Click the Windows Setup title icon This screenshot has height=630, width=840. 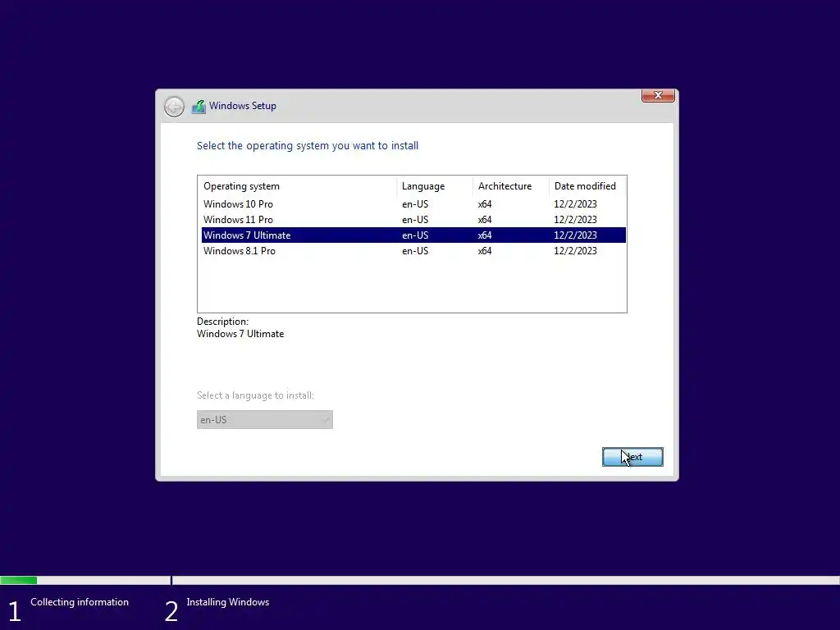[199, 106]
